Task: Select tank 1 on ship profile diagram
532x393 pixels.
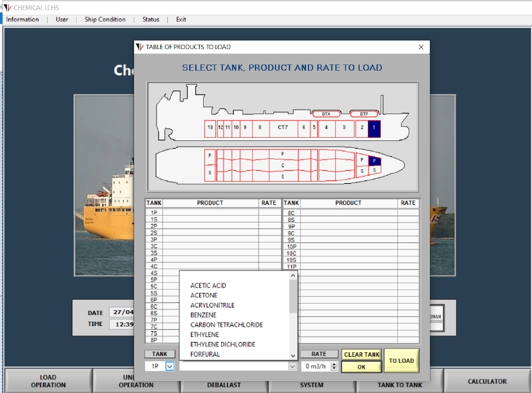Action: tap(374, 128)
